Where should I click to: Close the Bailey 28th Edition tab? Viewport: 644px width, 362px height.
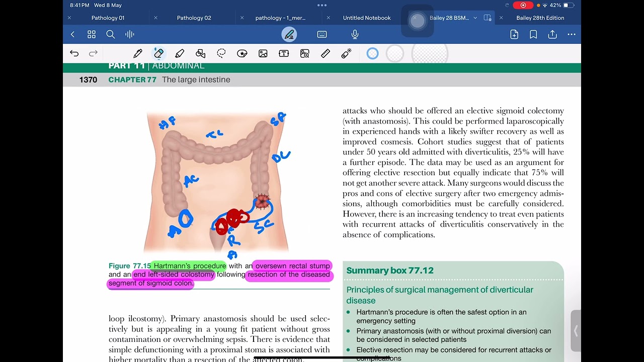501,18
